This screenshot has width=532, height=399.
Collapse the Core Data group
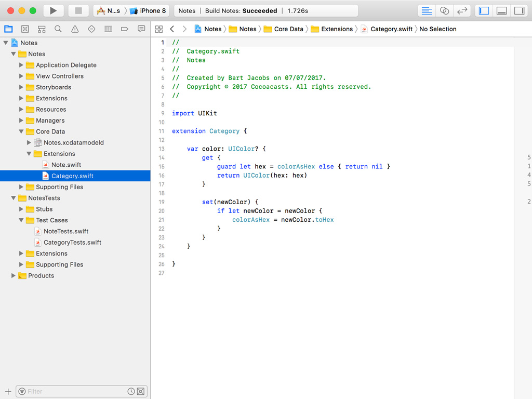pos(21,131)
